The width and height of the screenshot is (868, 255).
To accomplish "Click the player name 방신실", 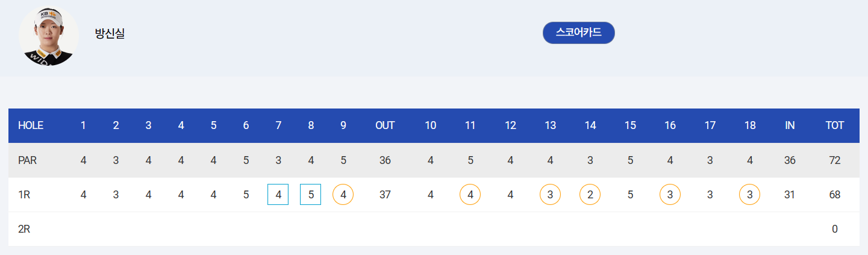I will coord(110,34).
